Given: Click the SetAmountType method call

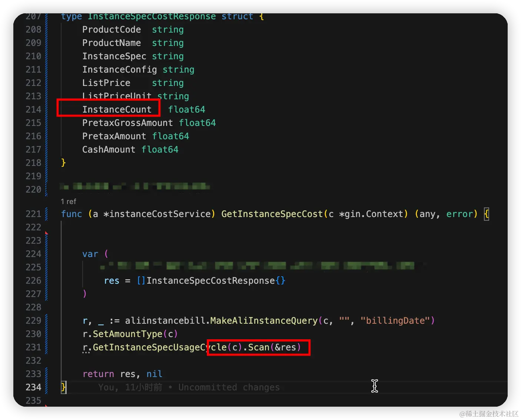Looking at the screenshot, I should click(127, 334).
